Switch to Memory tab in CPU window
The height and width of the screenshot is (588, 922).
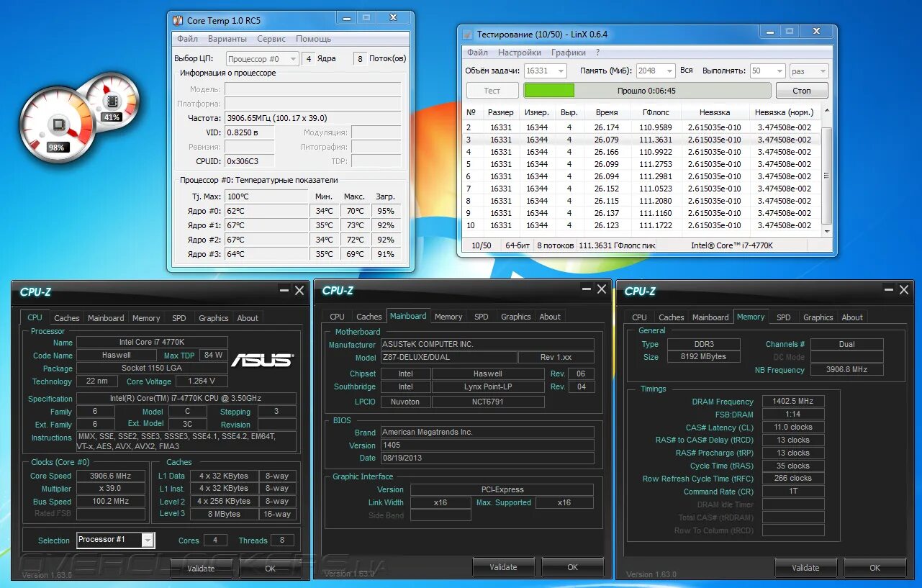(x=146, y=318)
